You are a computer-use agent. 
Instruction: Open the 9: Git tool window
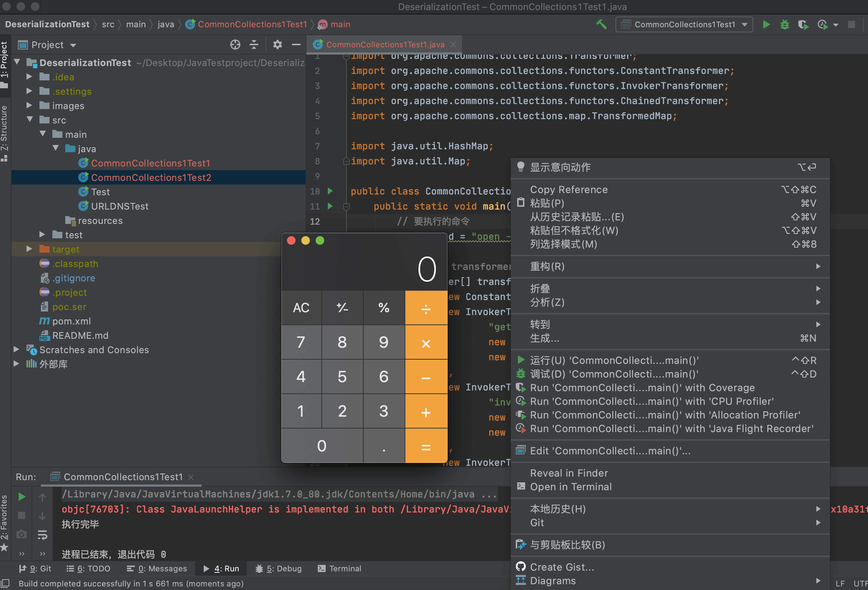point(35,569)
